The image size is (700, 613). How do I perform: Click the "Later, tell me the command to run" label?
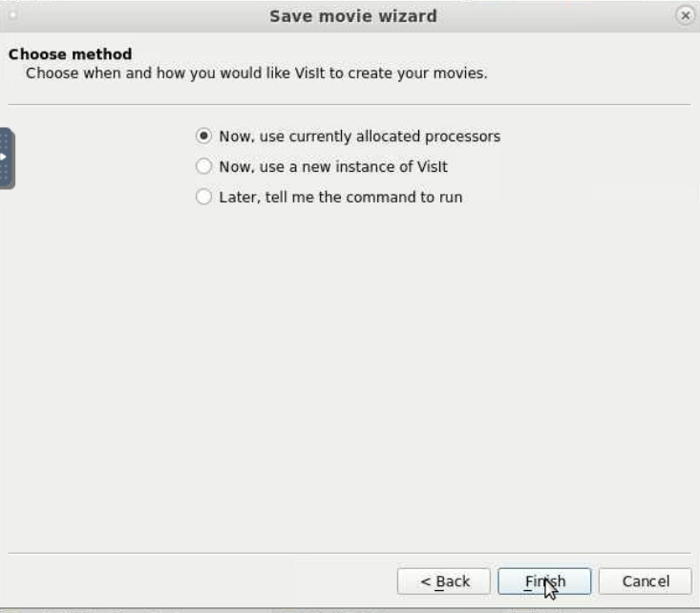coord(341,197)
